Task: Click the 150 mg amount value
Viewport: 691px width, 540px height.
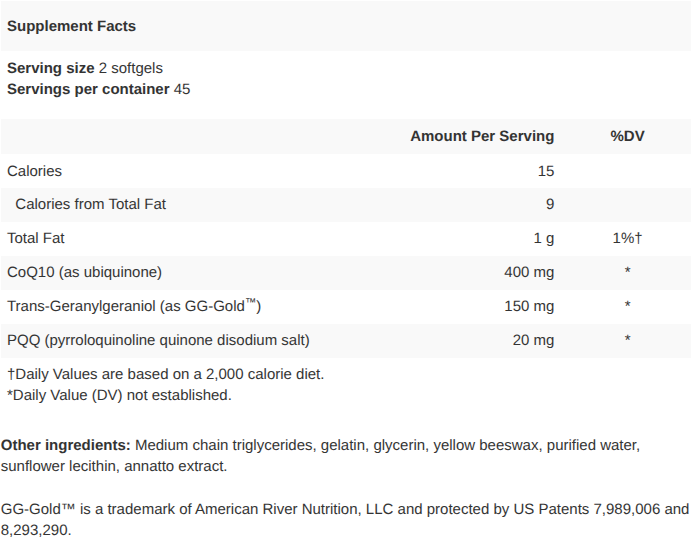Action: coord(529,306)
